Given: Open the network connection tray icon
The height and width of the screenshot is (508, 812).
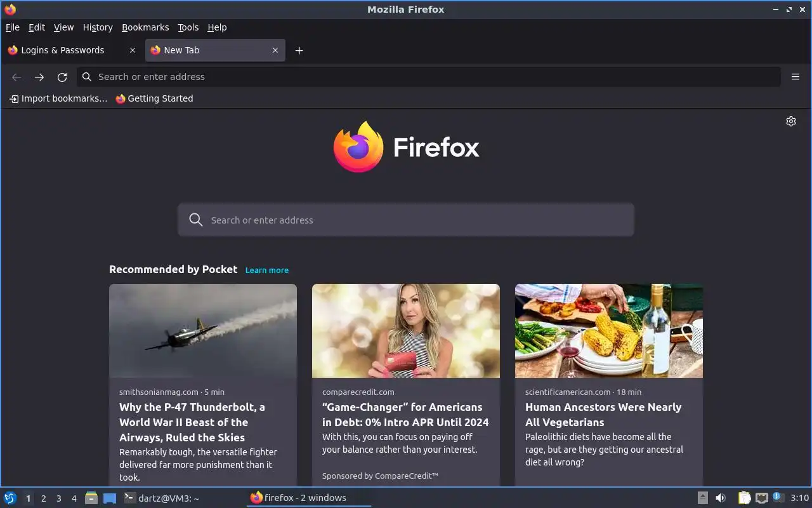Looking at the screenshot, I should click(762, 498).
